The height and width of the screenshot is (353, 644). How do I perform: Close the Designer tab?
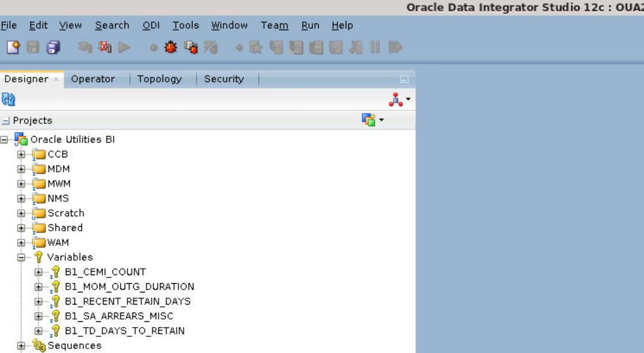point(56,79)
